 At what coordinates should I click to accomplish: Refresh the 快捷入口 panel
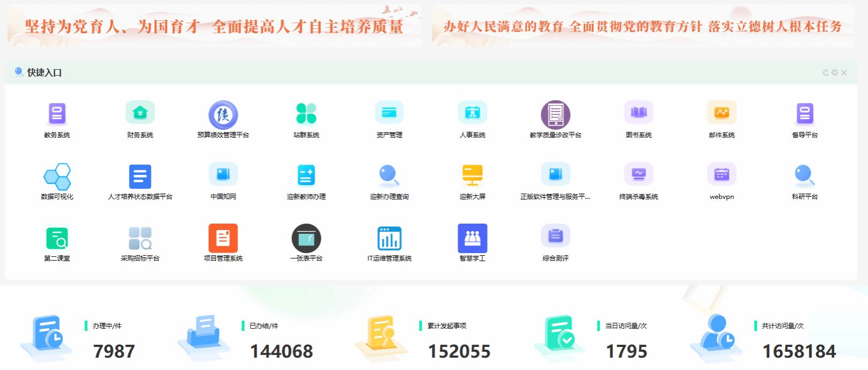(x=826, y=72)
